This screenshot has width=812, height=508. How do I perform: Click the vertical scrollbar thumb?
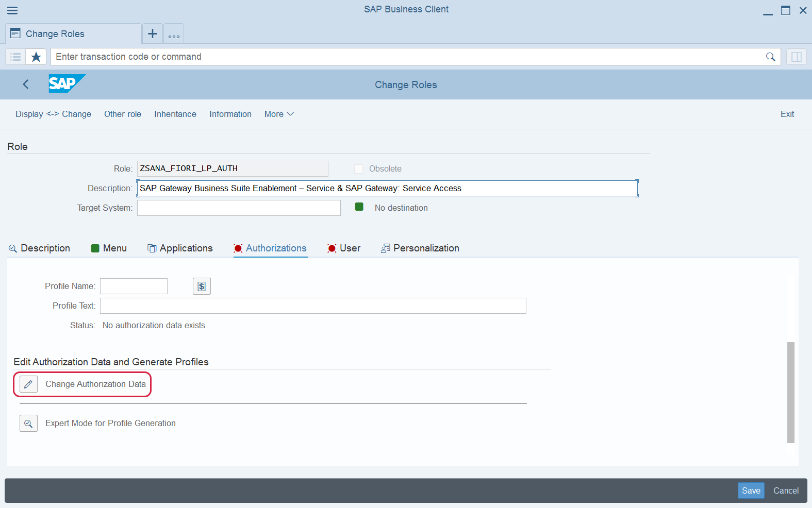(791, 393)
